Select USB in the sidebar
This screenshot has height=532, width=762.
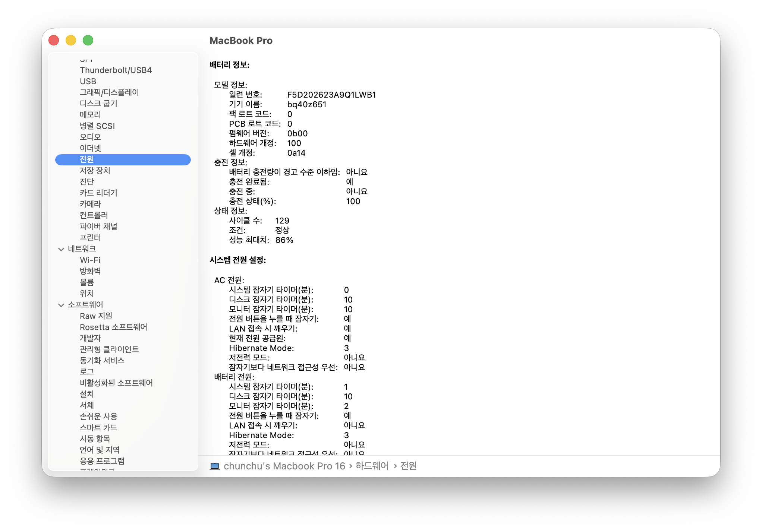point(88,81)
